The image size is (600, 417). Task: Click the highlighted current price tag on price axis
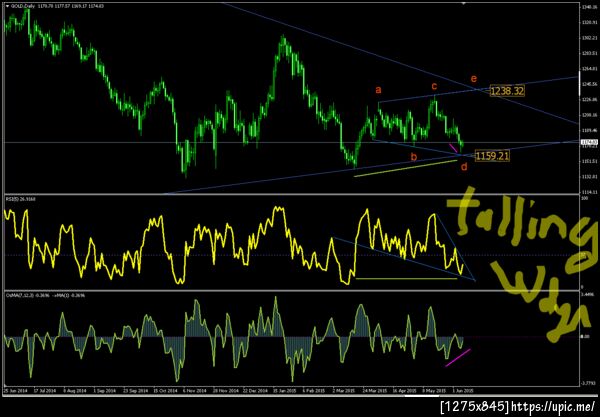(590, 142)
